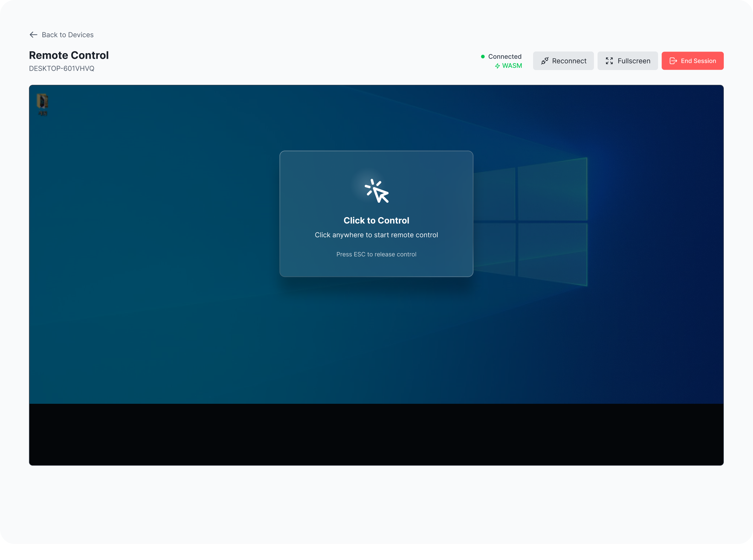This screenshot has width=753, height=560.
Task: Click the WASM lightning bolt icon
Action: click(497, 66)
